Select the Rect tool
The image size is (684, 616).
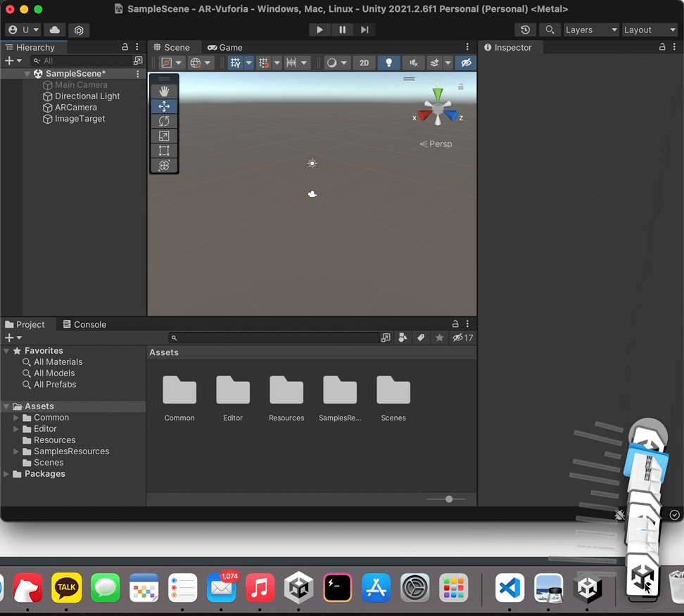[164, 151]
